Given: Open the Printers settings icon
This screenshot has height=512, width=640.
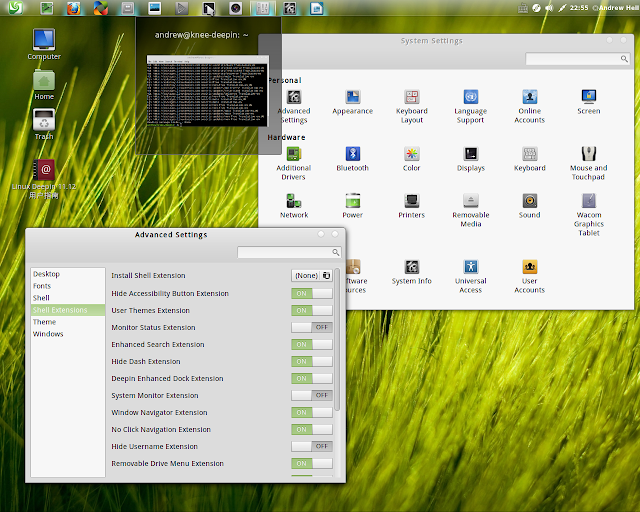Looking at the screenshot, I should point(411,201).
